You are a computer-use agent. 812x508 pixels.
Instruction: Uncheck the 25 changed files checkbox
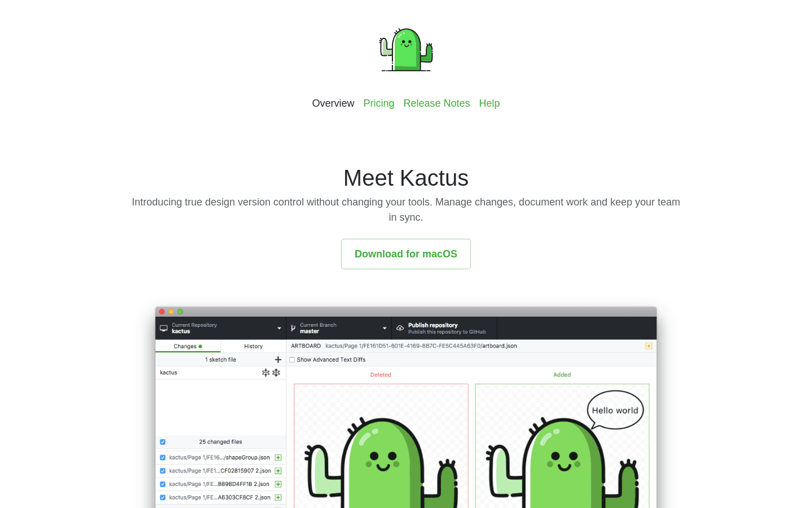(x=163, y=442)
